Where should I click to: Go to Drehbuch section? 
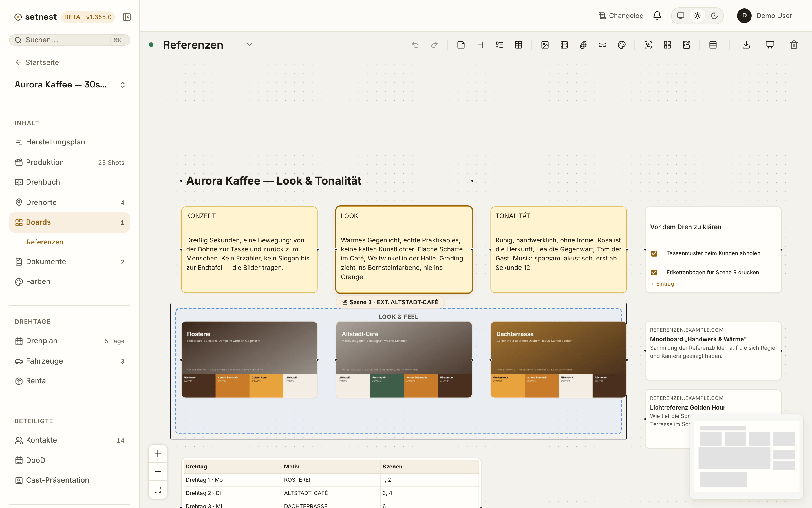coord(69,182)
